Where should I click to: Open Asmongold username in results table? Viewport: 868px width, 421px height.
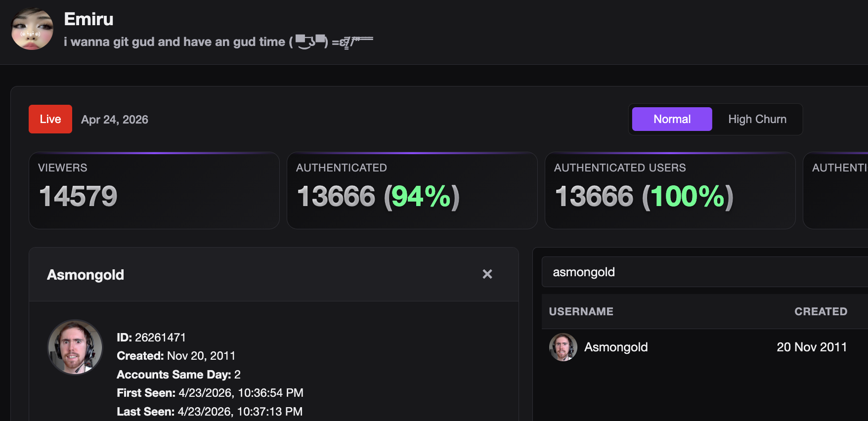(616, 347)
